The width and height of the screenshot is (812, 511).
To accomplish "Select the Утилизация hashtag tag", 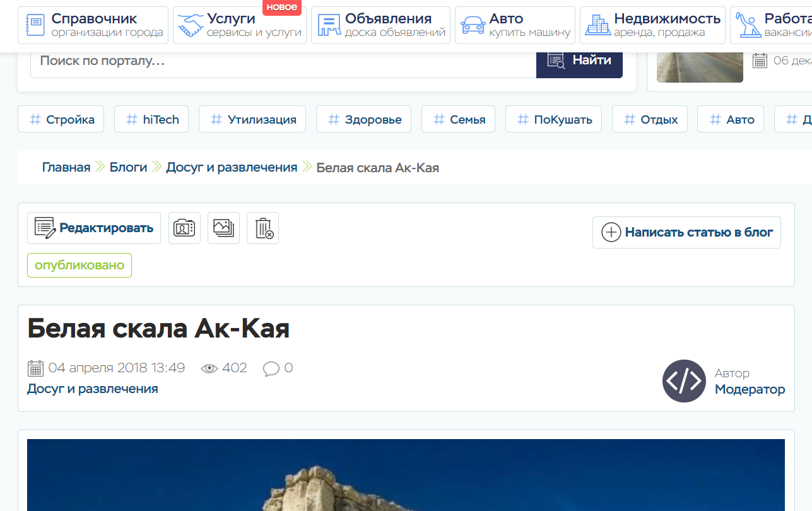I will pyautogui.click(x=252, y=119).
